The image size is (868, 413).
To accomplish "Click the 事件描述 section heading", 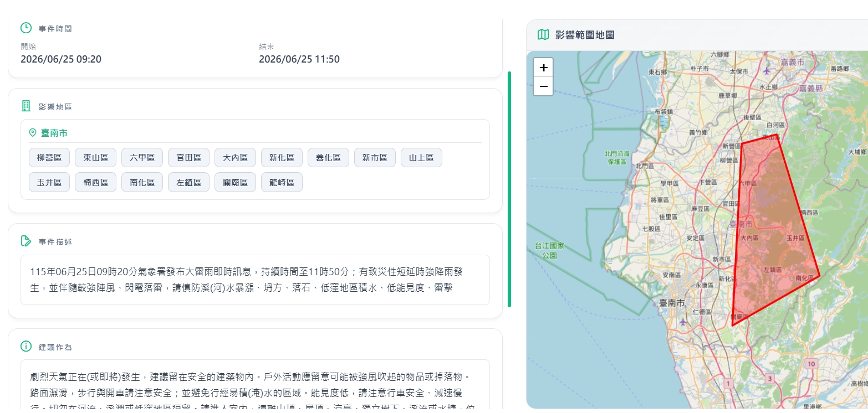I will [x=55, y=242].
